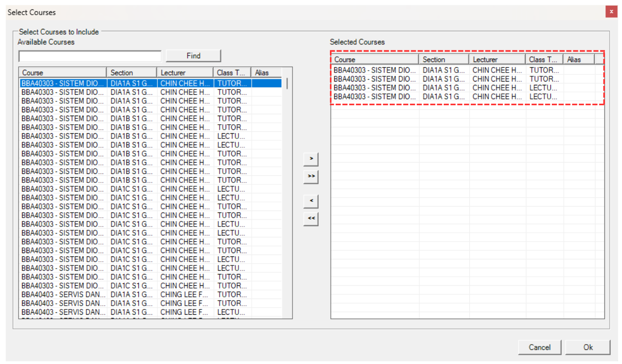This screenshot has width=622, height=364.
Task: Click the Alias header in Available Courses
Action: pyautogui.click(x=266, y=73)
